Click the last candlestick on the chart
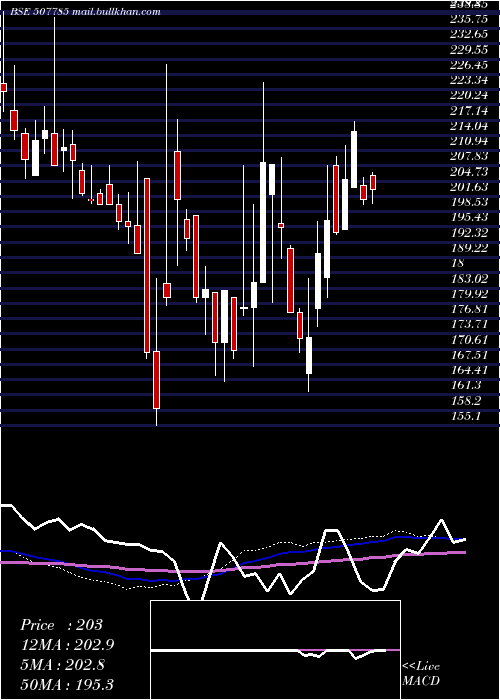500x700 pixels. coord(373,183)
